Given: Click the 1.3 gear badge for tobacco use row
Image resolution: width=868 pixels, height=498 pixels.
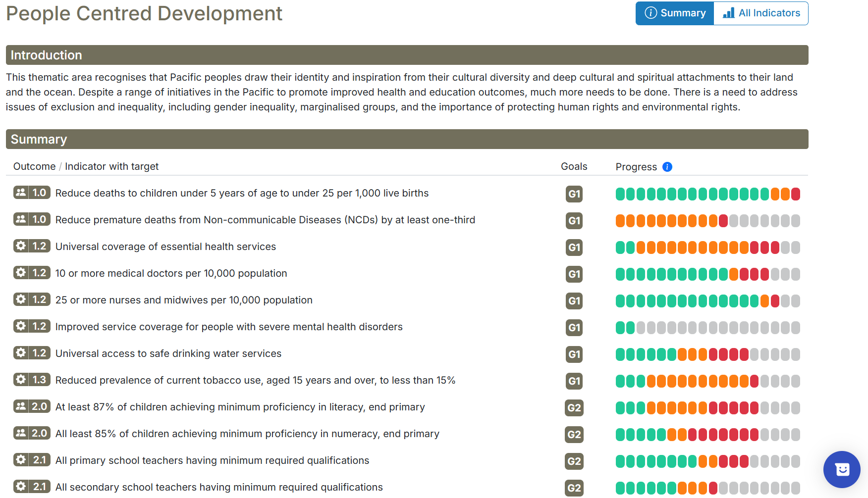Looking at the screenshot, I should click(x=32, y=380).
